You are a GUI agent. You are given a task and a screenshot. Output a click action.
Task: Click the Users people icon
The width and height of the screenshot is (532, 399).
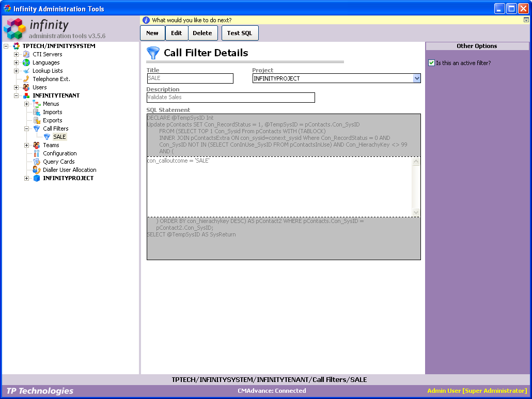(26, 87)
